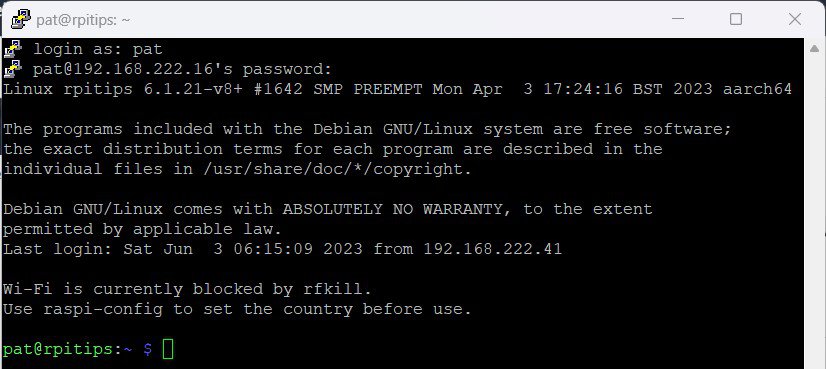This screenshot has width=826, height=369.
Task: Click the "$" symbol in the shell prompt
Action: [x=148, y=349]
